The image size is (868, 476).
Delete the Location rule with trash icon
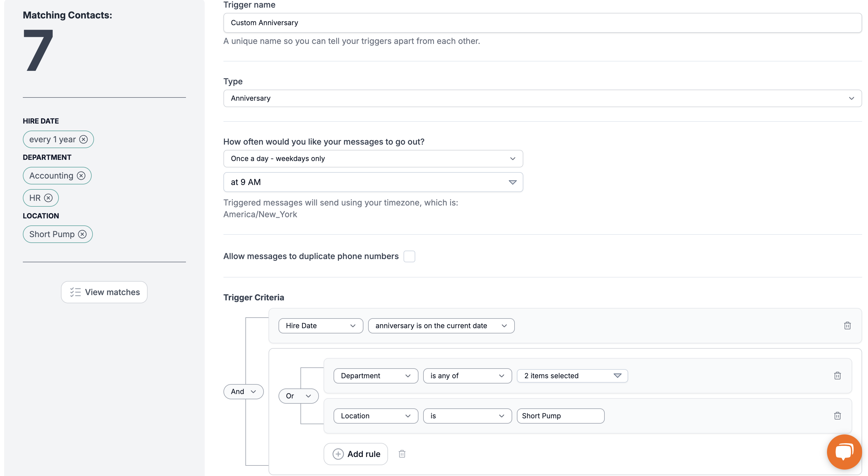point(837,415)
